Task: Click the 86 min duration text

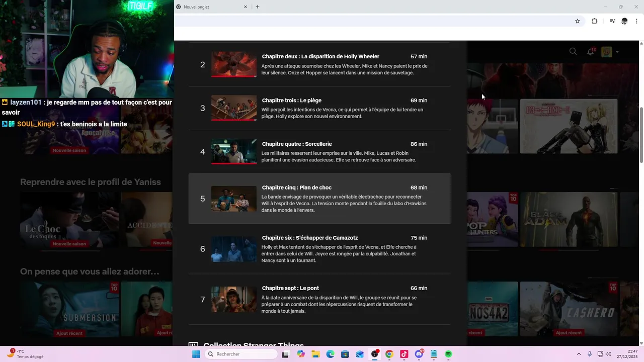Action: tap(419, 144)
